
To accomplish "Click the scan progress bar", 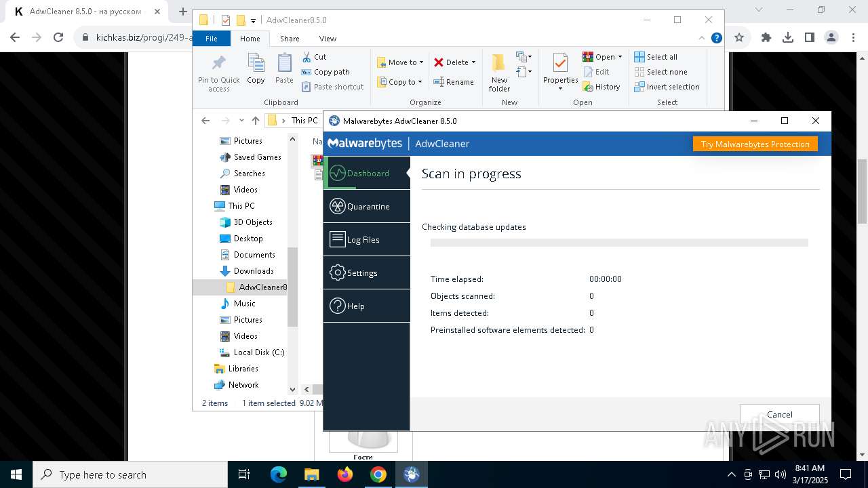I will pyautogui.click(x=619, y=242).
